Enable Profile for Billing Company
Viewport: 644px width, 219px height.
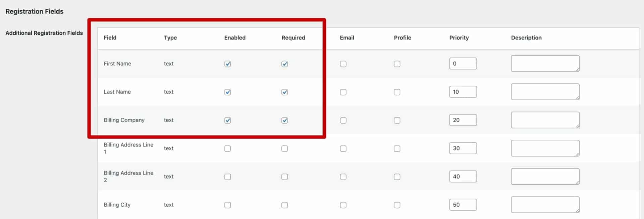pyautogui.click(x=397, y=120)
